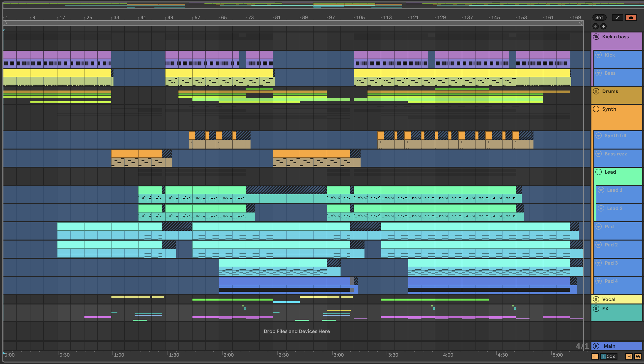Toggle Optimize Arrangement Height H button
The width and height of the screenshot is (644, 364).
(629, 356)
